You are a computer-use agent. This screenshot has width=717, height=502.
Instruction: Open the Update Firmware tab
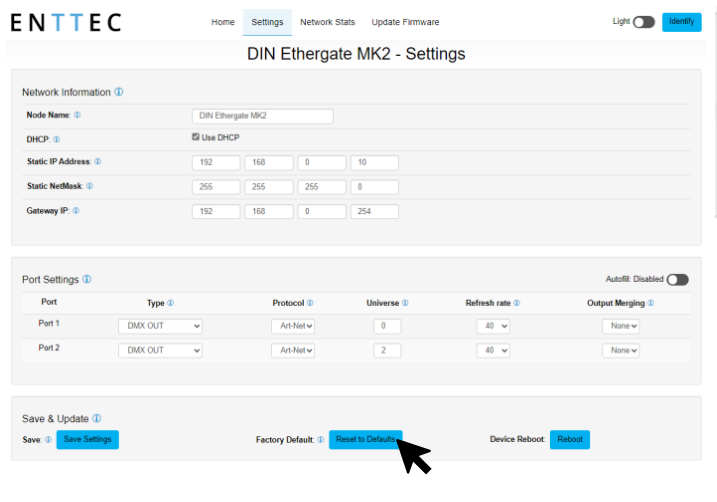(x=405, y=22)
